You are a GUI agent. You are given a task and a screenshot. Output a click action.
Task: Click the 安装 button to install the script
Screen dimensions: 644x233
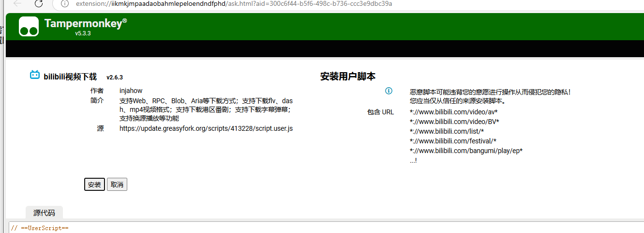94,185
